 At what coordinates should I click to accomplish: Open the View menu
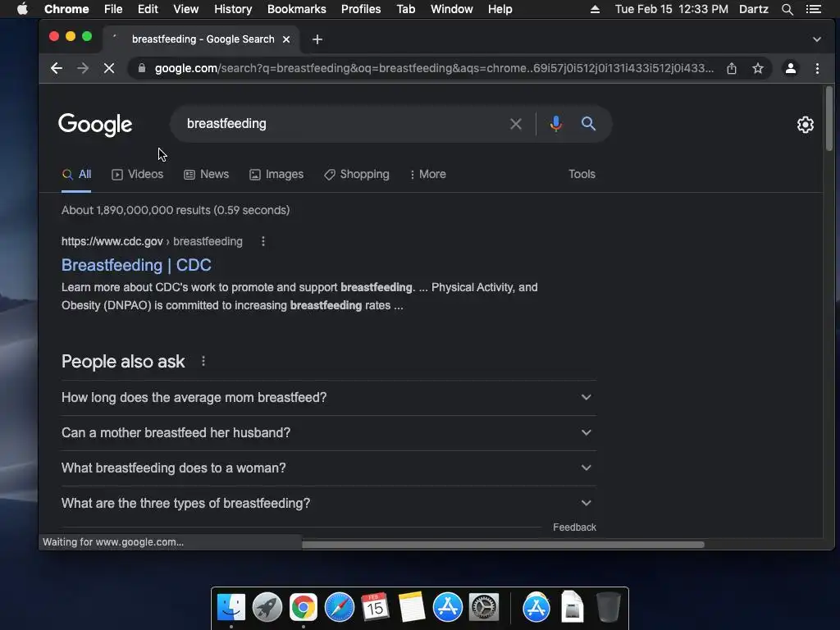(x=186, y=9)
